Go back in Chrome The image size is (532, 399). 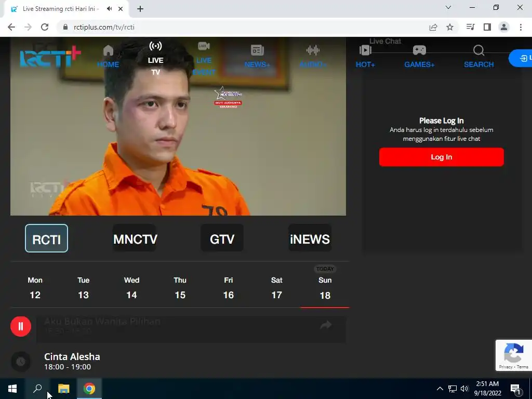click(11, 27)
